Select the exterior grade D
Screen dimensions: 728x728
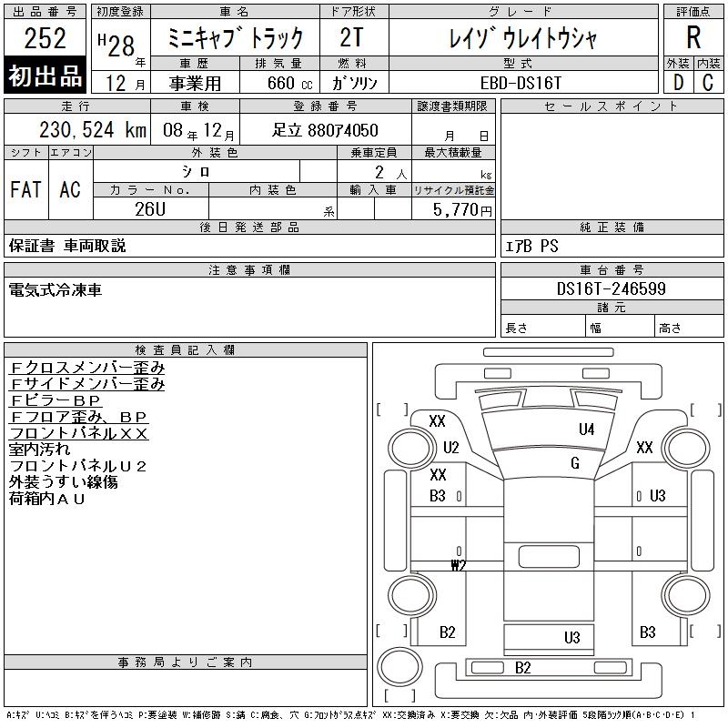[678, 83]
